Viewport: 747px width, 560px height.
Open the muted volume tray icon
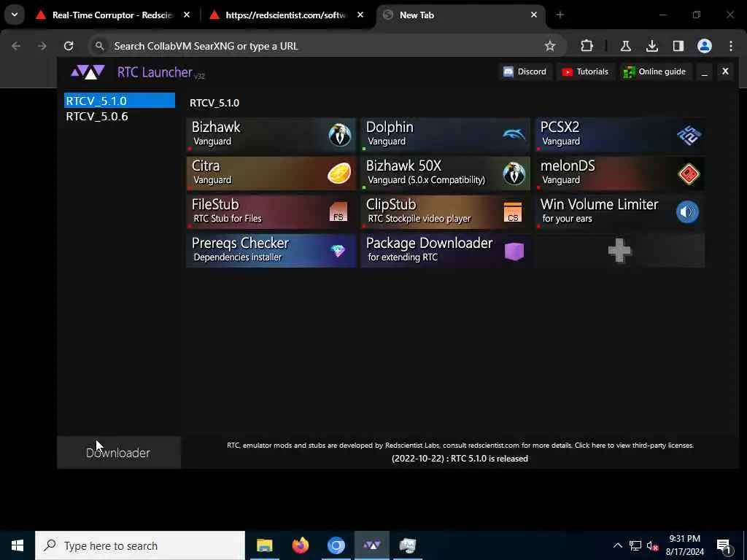coord(652,545)
